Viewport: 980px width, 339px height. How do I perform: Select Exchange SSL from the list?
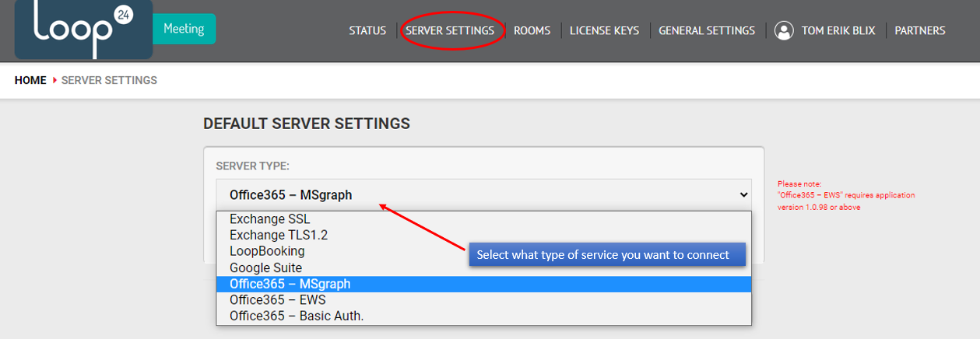[483, 219]
